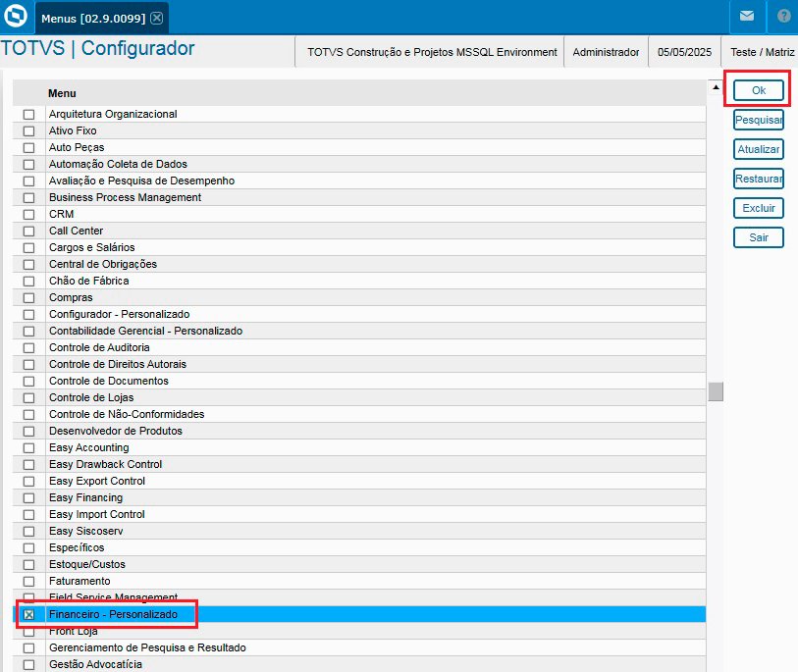Select the Controle de Não-Conformidades row
The image size is (798, 672).
pyautogui.click(x=359, y=415)
